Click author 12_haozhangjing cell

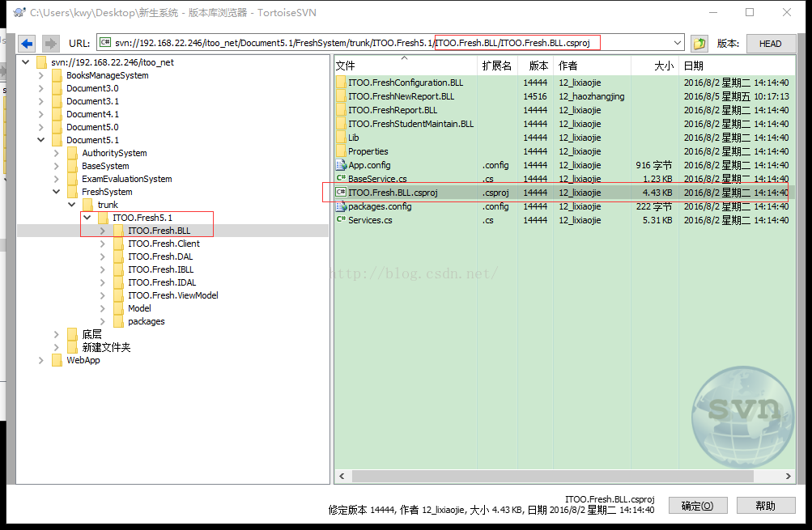pyautogui.click(x=592, y=96)
